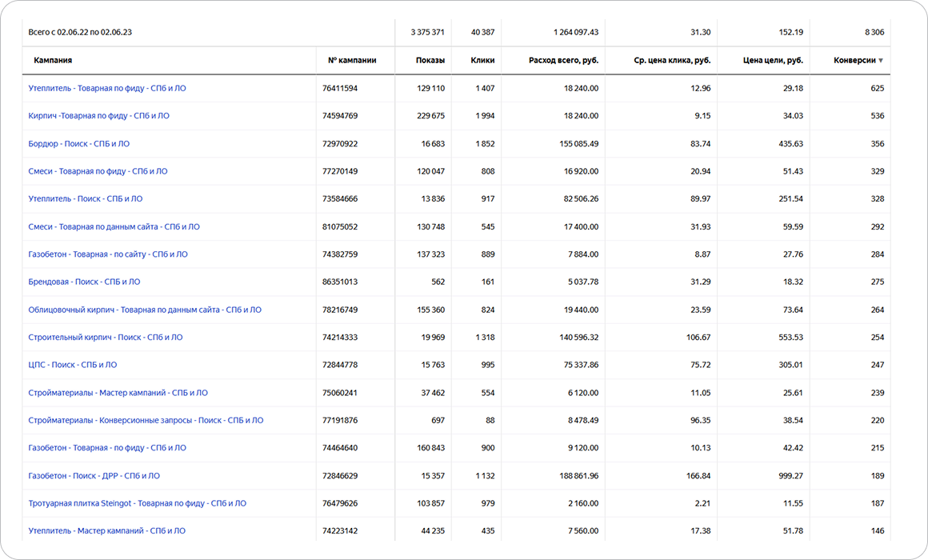
Task: Open Газобетон - Поиск - ДРР campaign
Action: click(94, 476)
